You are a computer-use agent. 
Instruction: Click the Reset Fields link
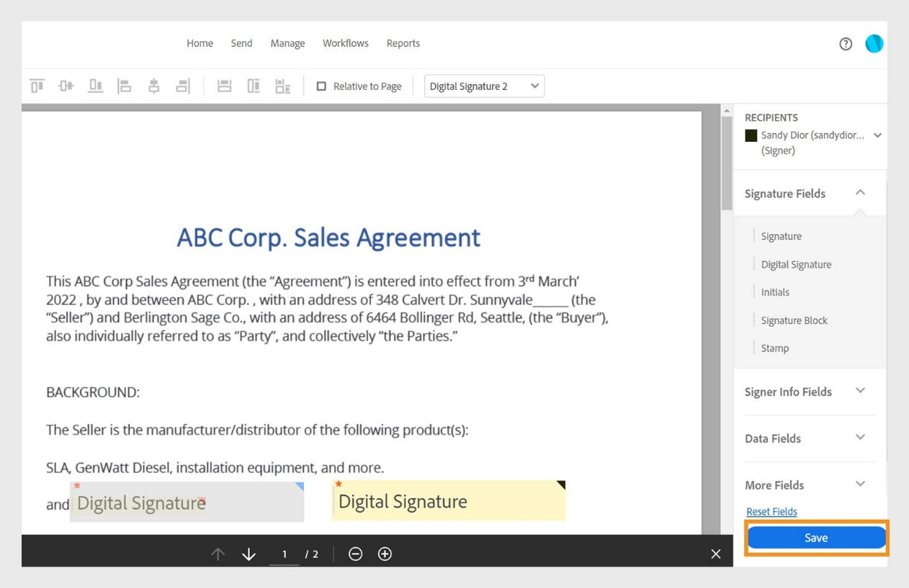point(771,511)
